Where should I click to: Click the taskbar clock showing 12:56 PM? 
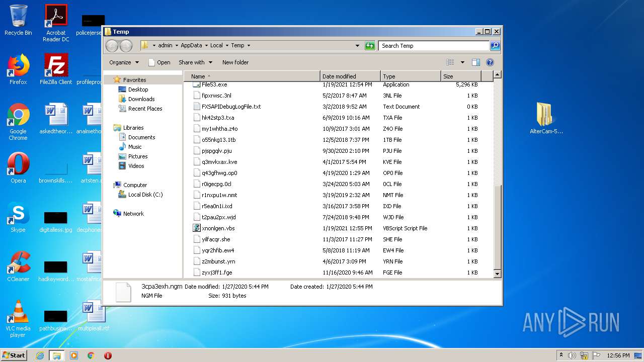pos(618,355)
